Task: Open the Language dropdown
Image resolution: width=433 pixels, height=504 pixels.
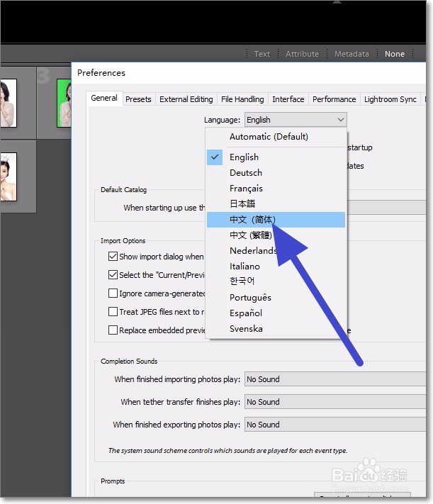Action: coord(296,120)
